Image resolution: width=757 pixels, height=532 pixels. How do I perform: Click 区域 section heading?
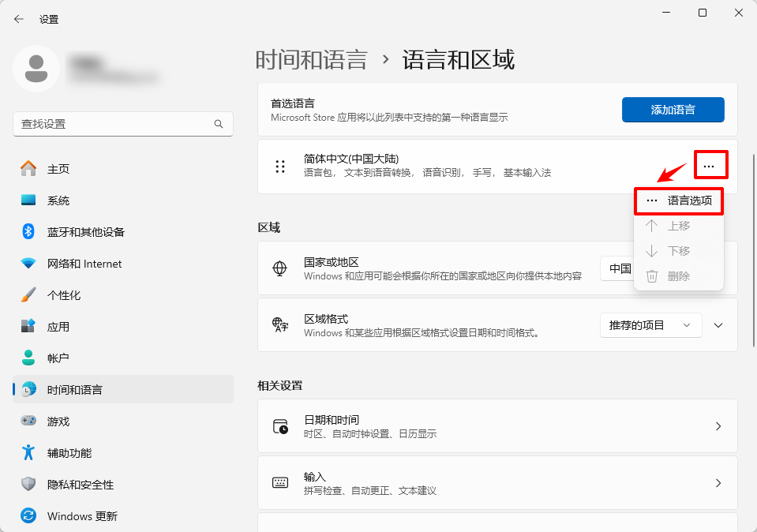(x=269, y=227)
